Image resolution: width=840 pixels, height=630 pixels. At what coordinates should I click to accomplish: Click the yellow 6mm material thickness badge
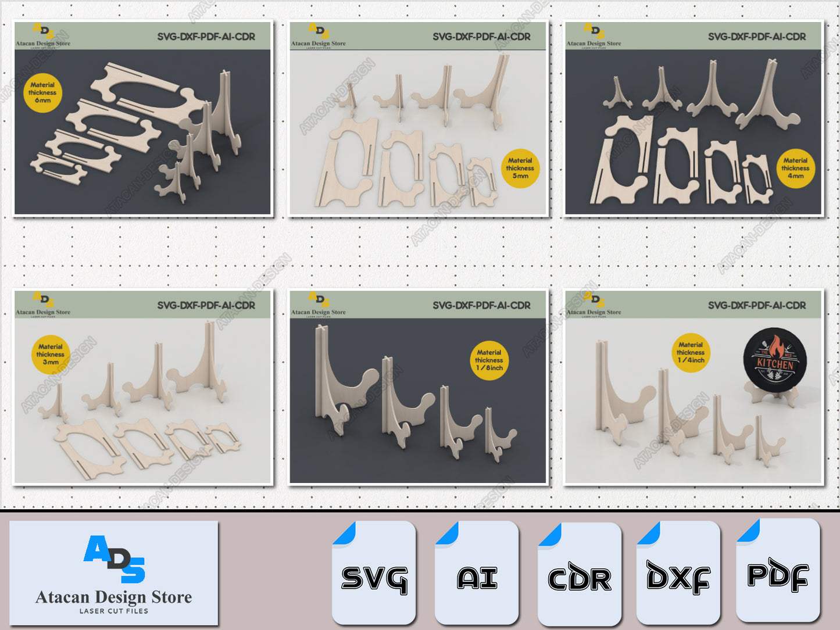42,92
